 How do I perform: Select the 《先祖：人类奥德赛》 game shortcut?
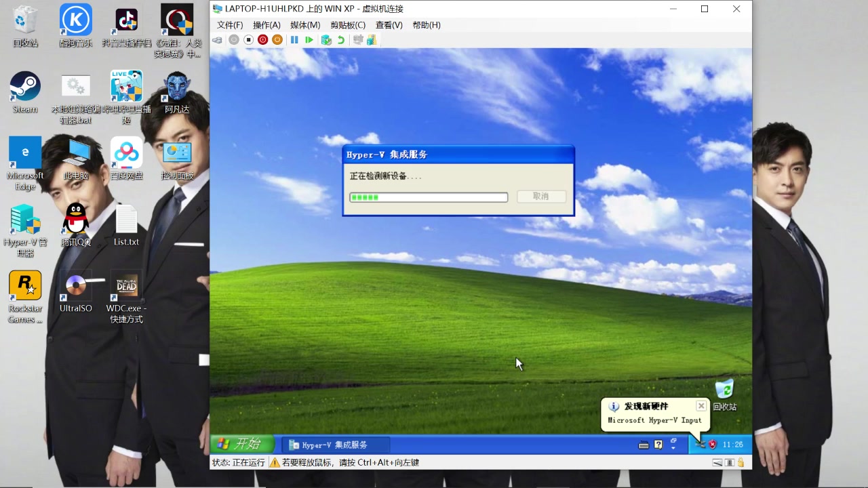[x=177, y=31]
